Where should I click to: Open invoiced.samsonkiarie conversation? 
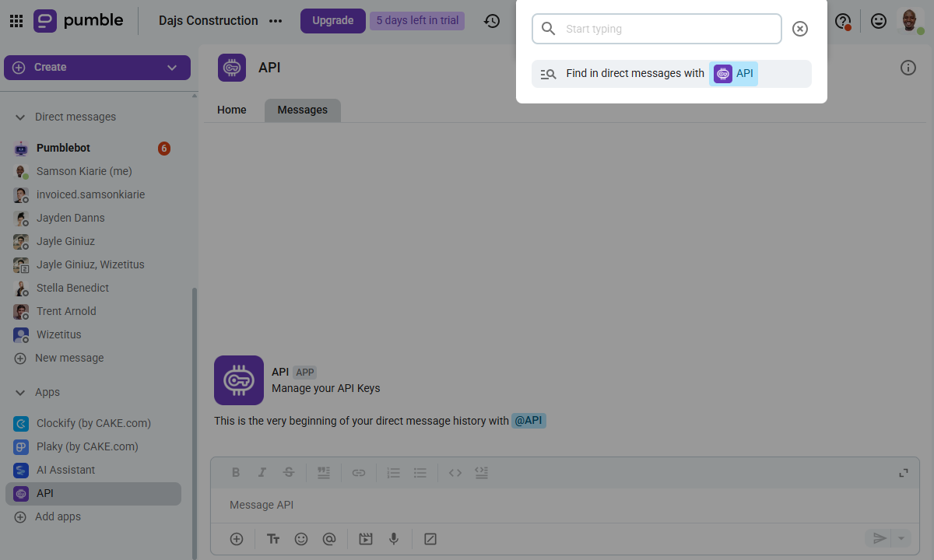tap(95, 194)
